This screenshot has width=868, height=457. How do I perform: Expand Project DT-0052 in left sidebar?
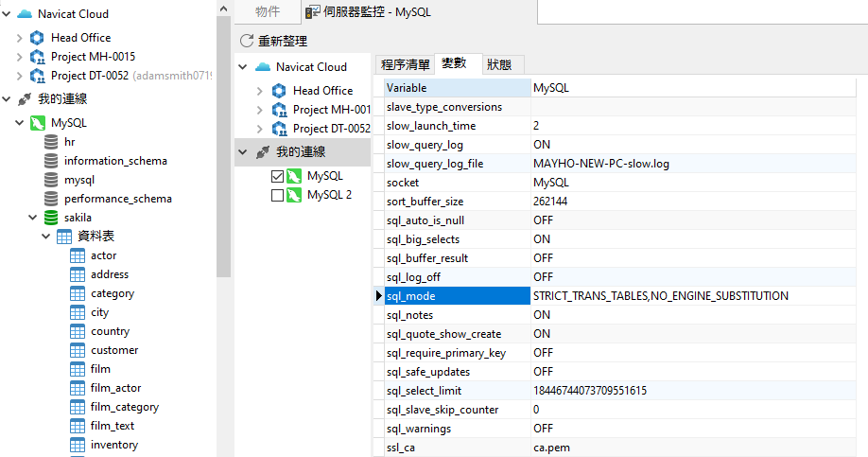(19, 76)
